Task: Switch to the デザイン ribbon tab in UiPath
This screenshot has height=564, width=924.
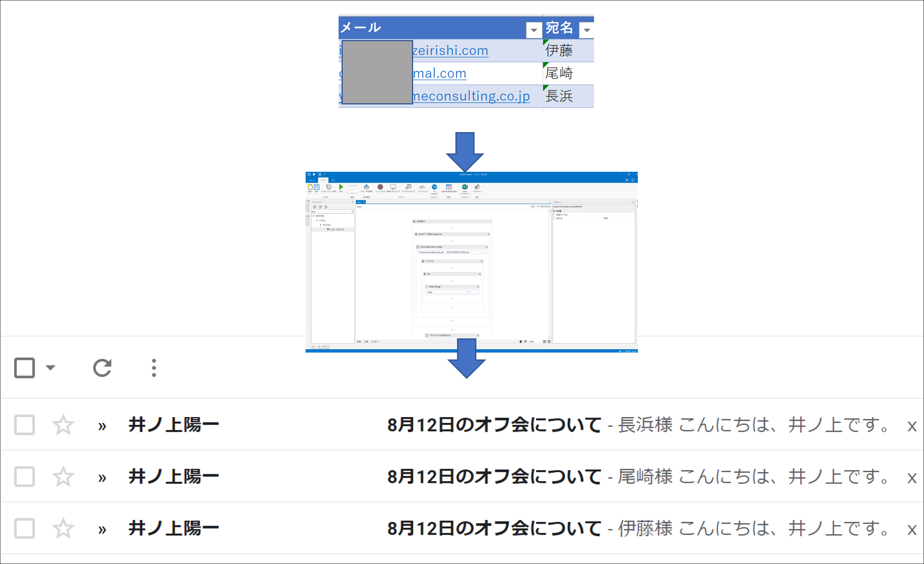Action: (323, 180)
